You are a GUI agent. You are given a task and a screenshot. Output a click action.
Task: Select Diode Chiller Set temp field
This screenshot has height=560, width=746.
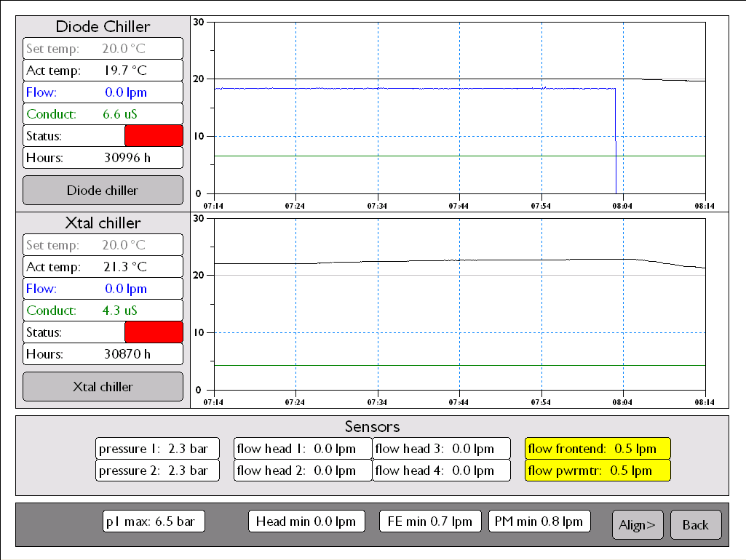(103, 49)
